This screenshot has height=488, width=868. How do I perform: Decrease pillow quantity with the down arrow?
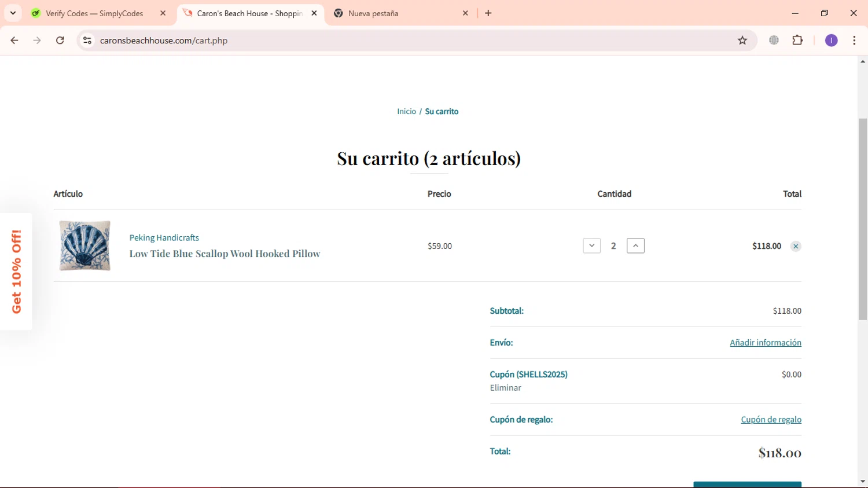(x=591, y=246)
